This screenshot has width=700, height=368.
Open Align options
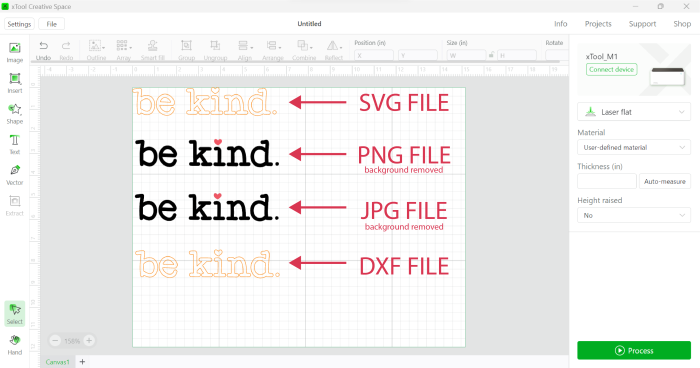pyautogui.click(x=245, y=50)
